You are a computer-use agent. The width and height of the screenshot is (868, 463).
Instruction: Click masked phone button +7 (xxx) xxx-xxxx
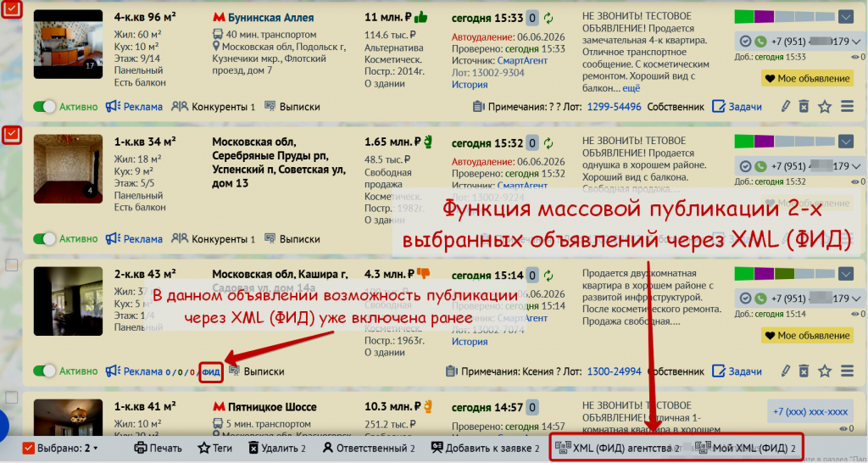810,411
